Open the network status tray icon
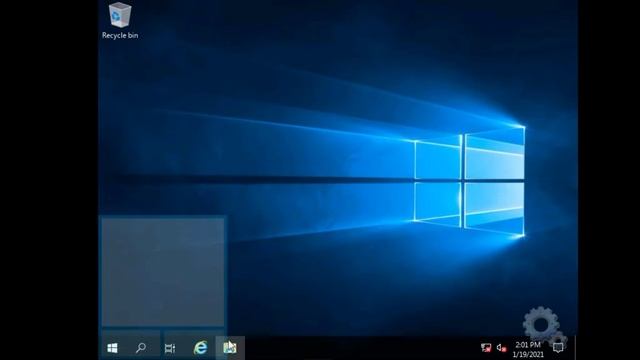 (486, 348)
